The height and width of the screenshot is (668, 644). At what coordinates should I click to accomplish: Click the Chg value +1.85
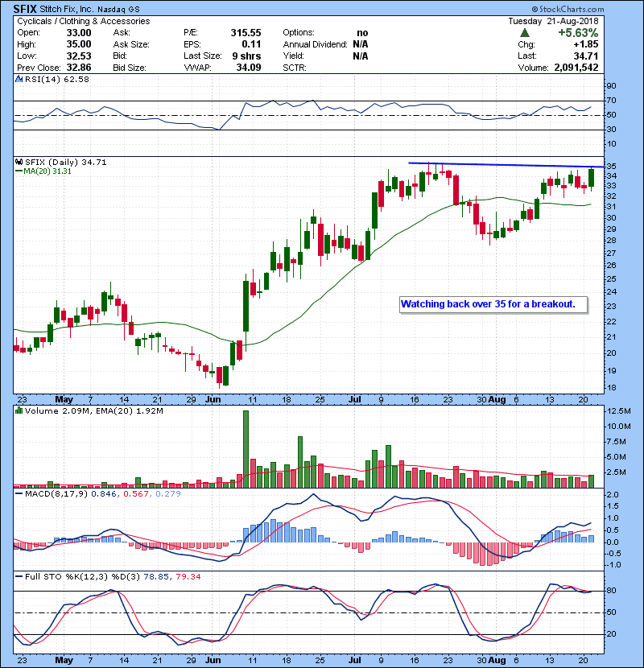[x=585, y=44]
